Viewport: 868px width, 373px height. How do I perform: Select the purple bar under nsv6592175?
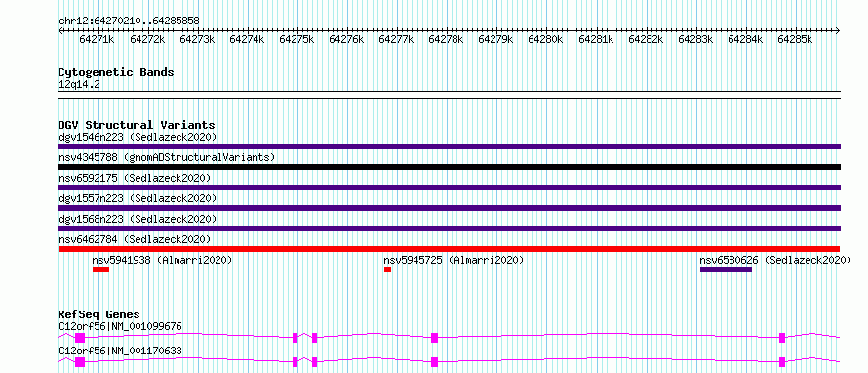[450, 187]
